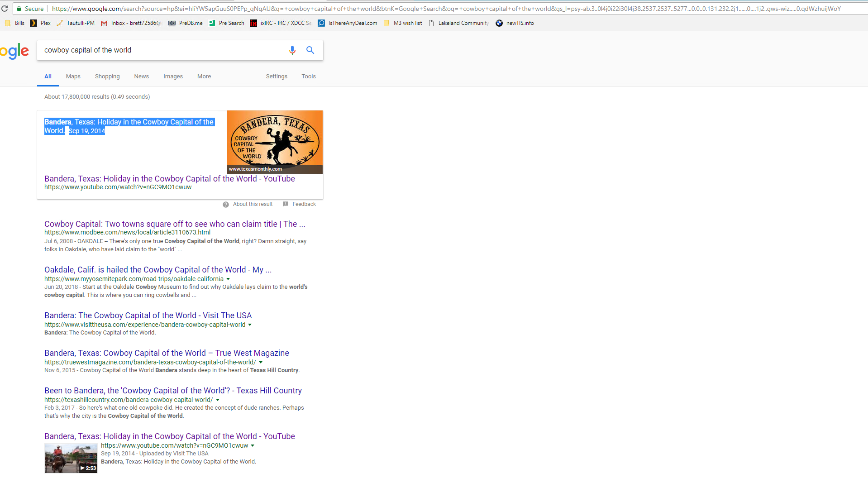Click the magnifying glass search button

pos(310,50)
